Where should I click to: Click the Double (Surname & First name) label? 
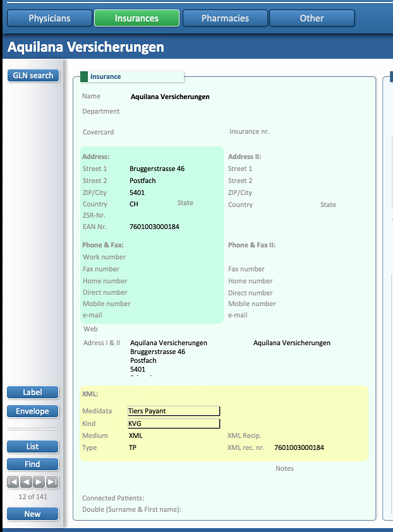pyautogui.click(x=132, y=509)
